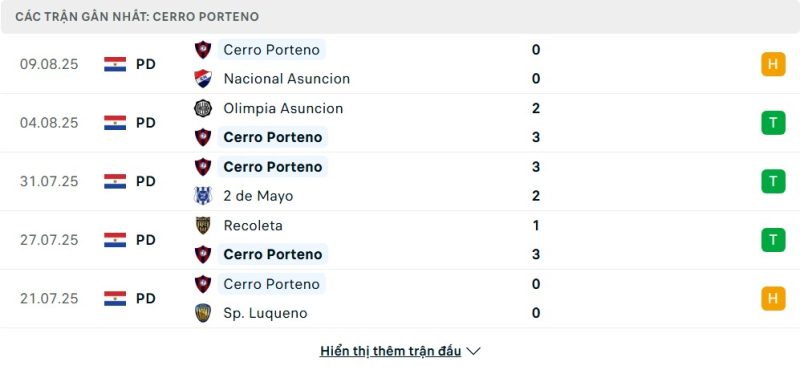Click the Olimpia Asuncion club crest
The image size is (800, 374).
(x=203, y=108)
